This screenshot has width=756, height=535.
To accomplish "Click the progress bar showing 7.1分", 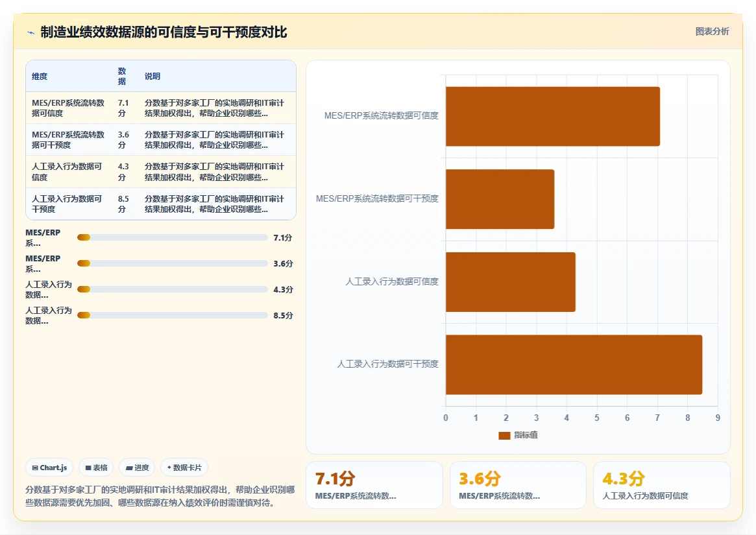I will (x=172, y=237).
